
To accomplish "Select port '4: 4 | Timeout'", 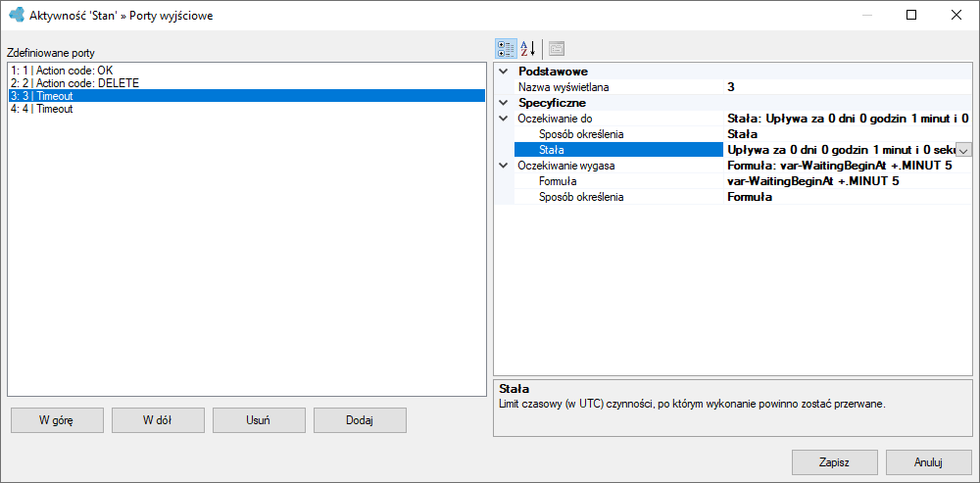I will click(x=247, y=109).
